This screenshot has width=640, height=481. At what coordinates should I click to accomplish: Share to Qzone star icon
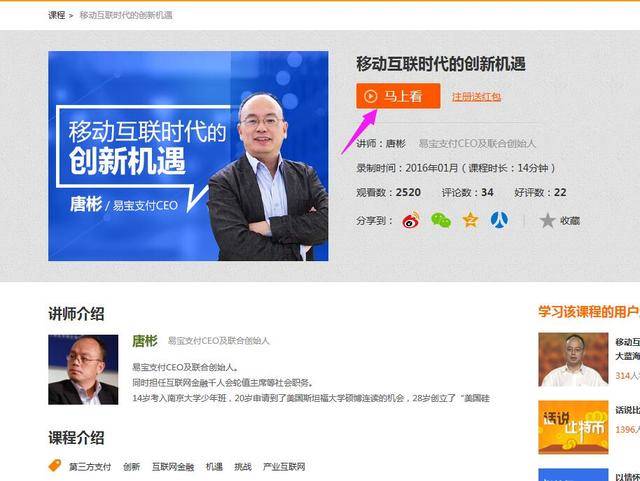click(471, 220)
